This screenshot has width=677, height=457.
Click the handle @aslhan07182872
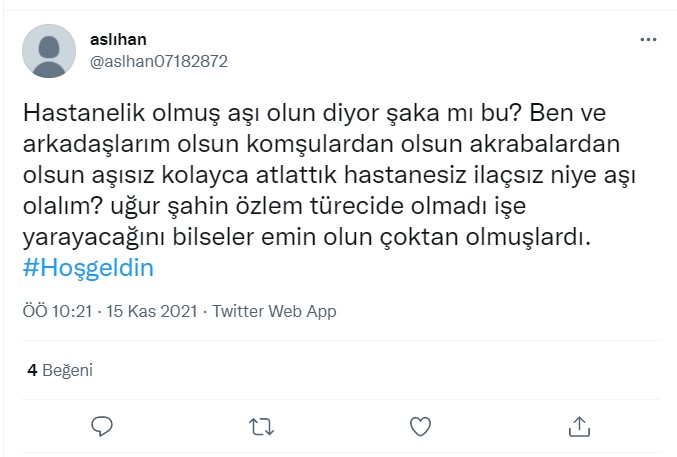coord(159,61)
